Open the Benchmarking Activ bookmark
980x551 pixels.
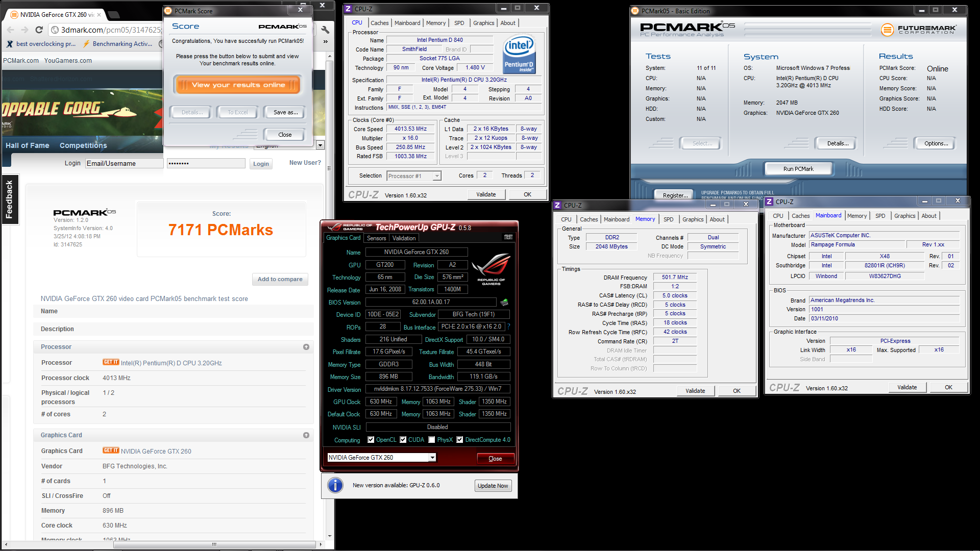pos(118,44)
